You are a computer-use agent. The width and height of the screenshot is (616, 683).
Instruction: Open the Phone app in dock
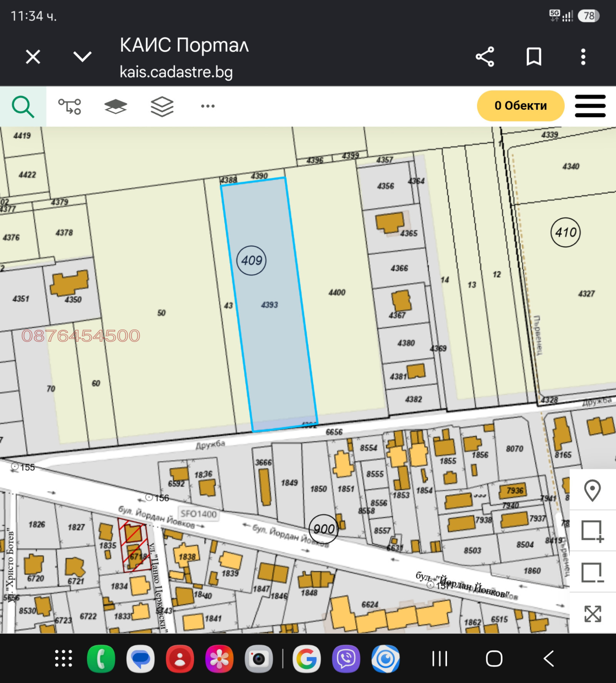[101, 658]
